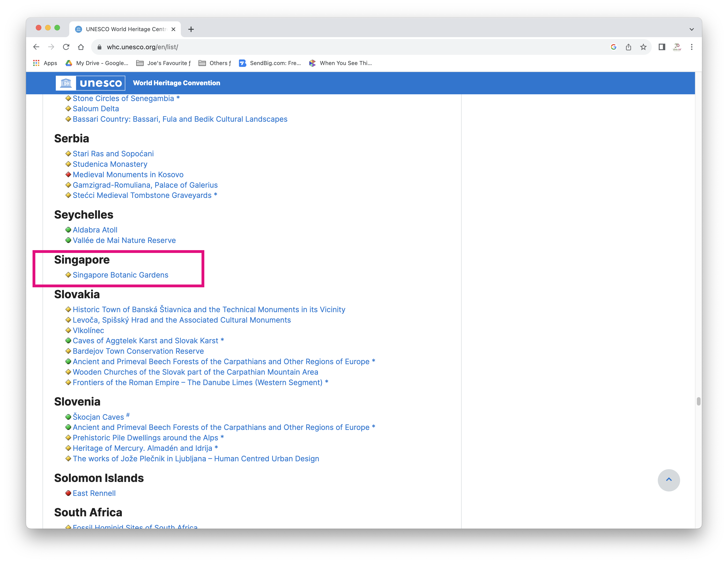Open When You See Thi... bookmark

[340, 63]
